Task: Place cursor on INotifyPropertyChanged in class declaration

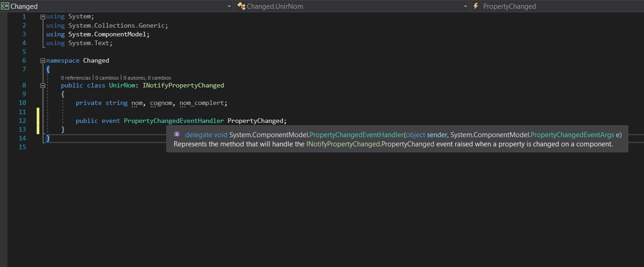Action: click(183, 86)
